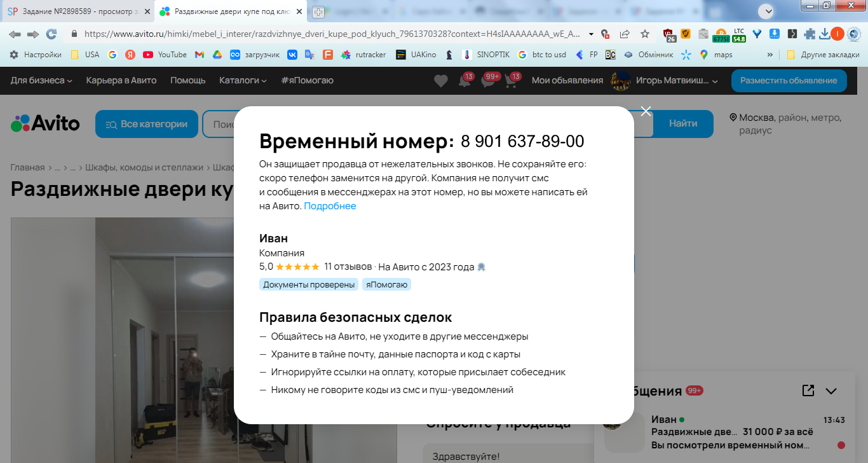The image size is (868, 463).
Task: Open Другие закладки folder
Action: click(823, 55)
